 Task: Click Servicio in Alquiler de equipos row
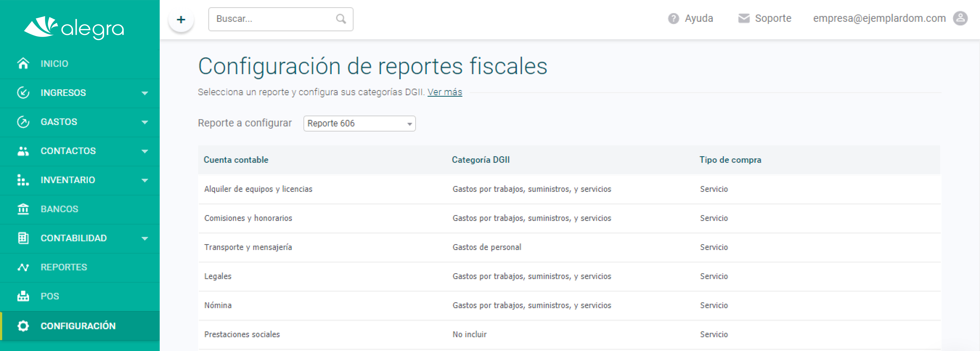(x=714, y=189)
